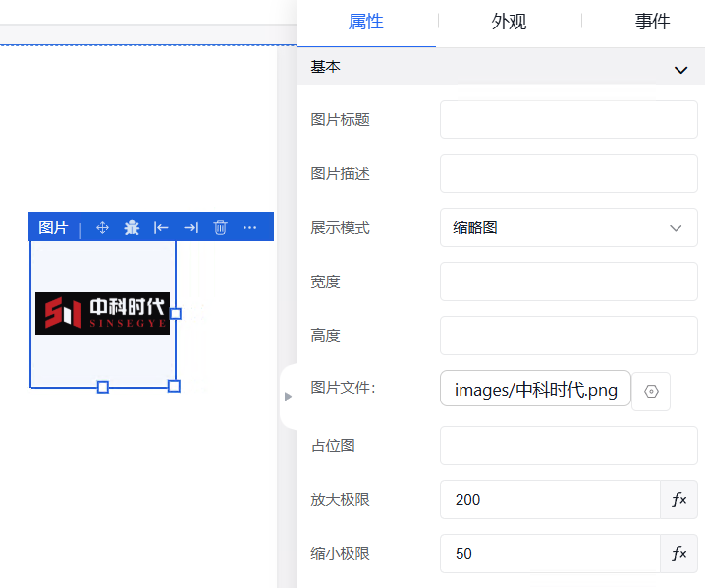The height and width of the screenshot is (588, 705).
Task: Click the fx expression button for 放大极限
Action: (678, 500)
